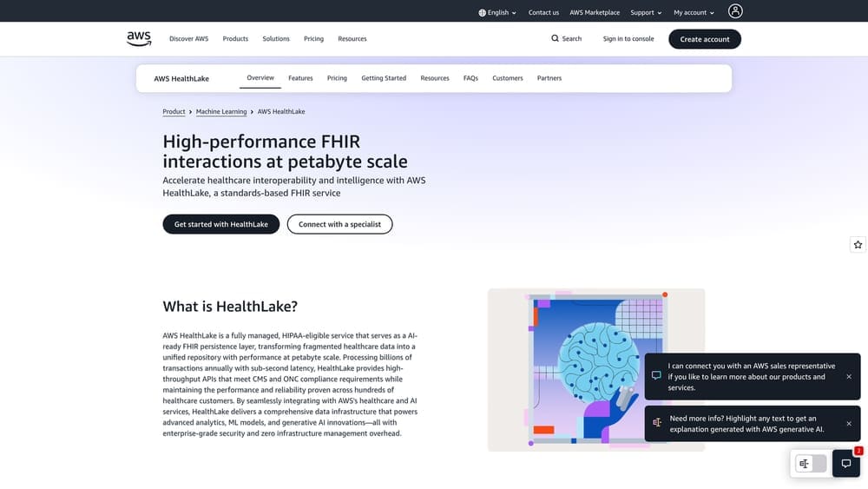
Task: Open the user profile icon
Action: tap(735, 11)
